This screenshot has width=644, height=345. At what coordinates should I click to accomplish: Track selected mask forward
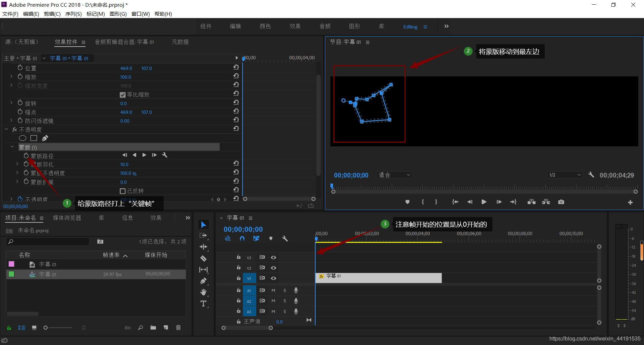point(144,155)
